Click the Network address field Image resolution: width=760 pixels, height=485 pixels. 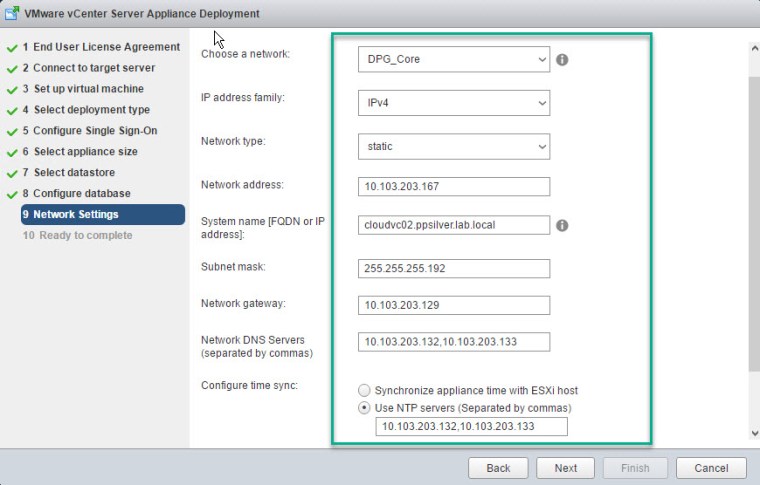454,187
